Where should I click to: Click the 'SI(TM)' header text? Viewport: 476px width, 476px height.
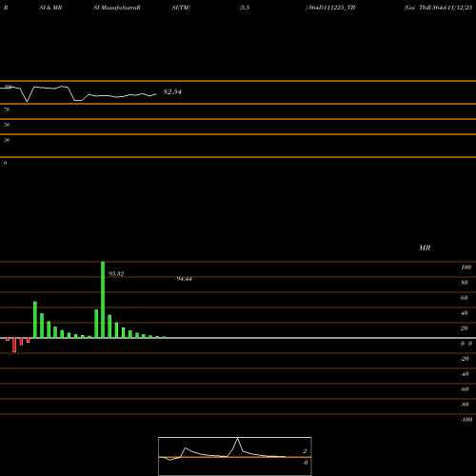pyautogui.click(x=181, y=8)
